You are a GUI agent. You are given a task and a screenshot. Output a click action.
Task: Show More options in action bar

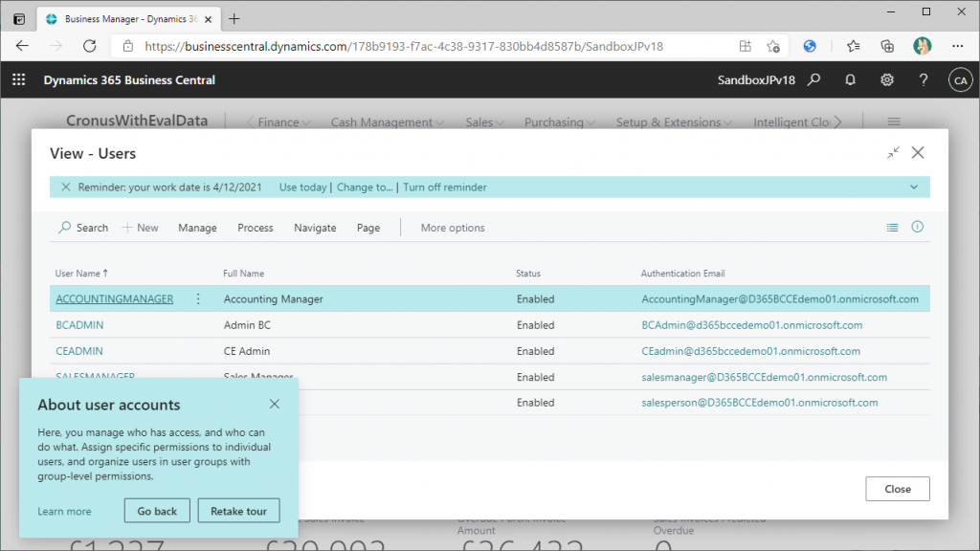click(x=453, y=228)
